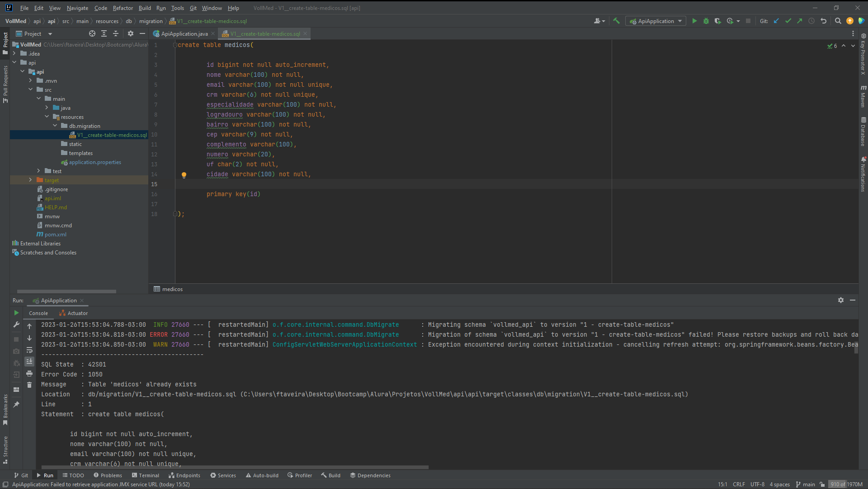Viewport: 868px width, 489px height.
Task: Click Select Opened File target icon
Action: (x=92, y=33)
